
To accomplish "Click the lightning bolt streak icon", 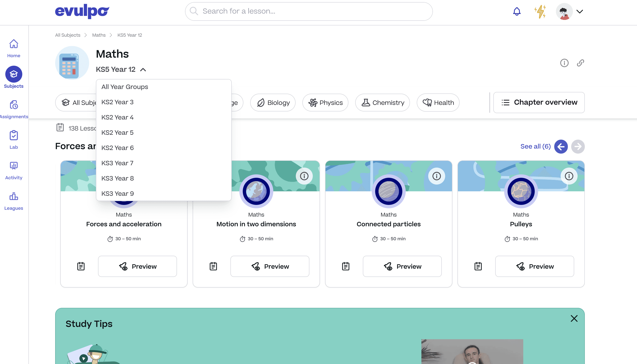I will 540,11.
